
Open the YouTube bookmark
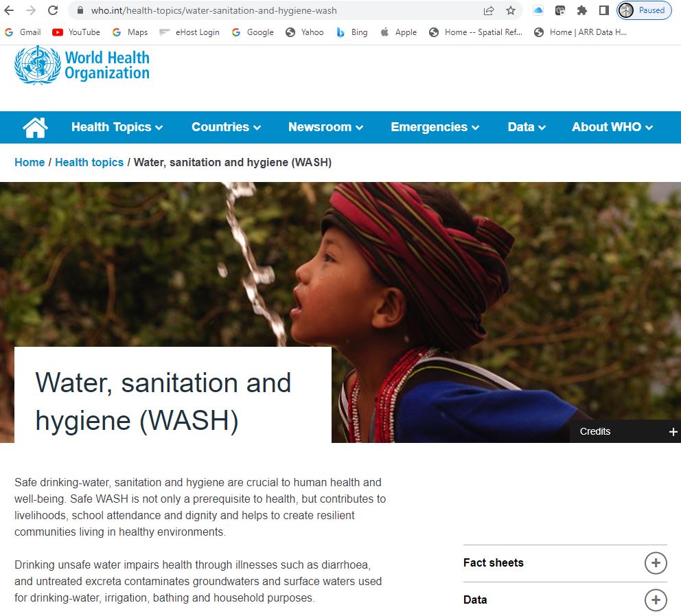point(76,32)
